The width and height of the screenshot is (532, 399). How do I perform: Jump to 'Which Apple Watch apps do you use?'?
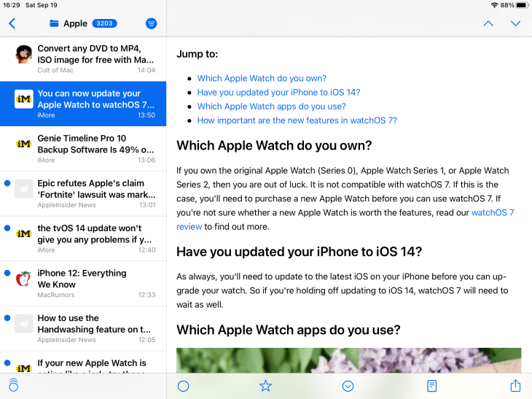pyautogui.click(x=271, y=106)
